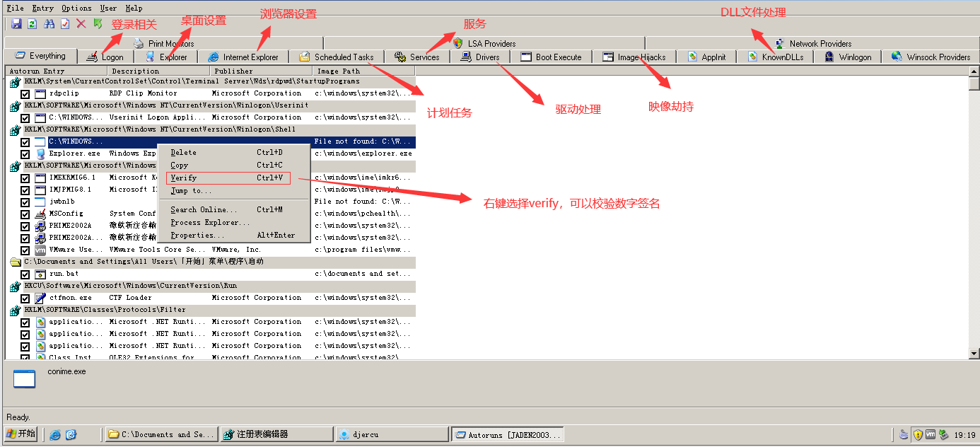Click the red X Delete toolbar icon
The image size is (980, 447).
[81, 24]
